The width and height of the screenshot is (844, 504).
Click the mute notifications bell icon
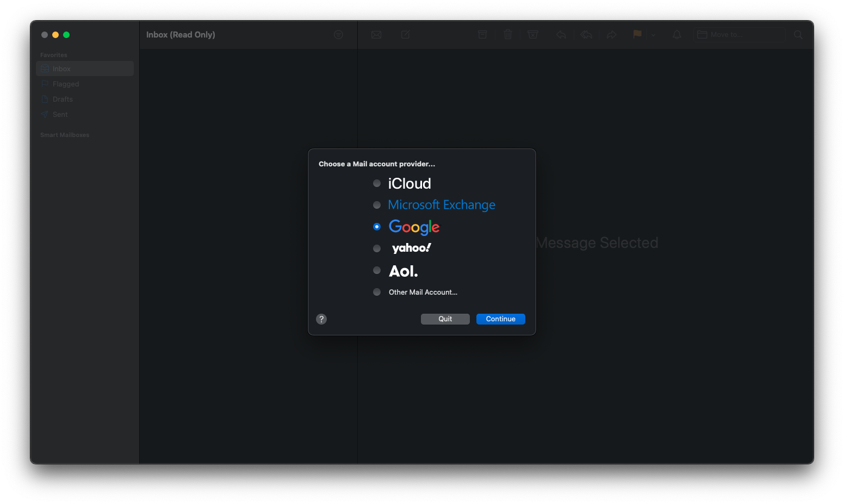[x=677, y=35]
